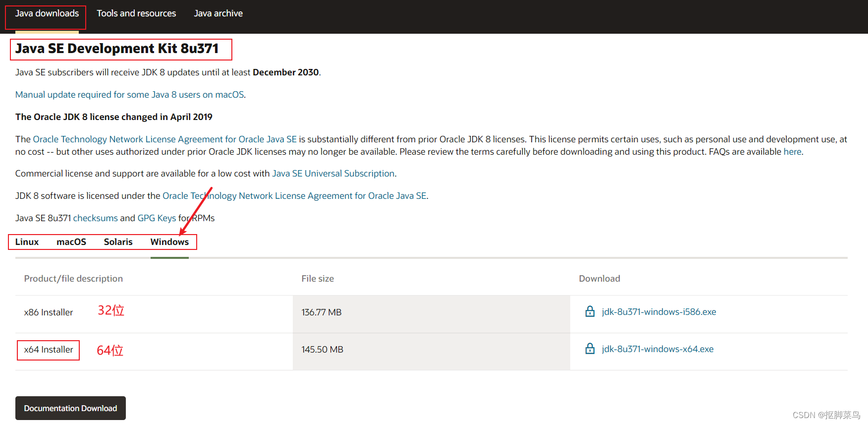
Task: Click the x64 Installer row label
Action: pos(49,350)
